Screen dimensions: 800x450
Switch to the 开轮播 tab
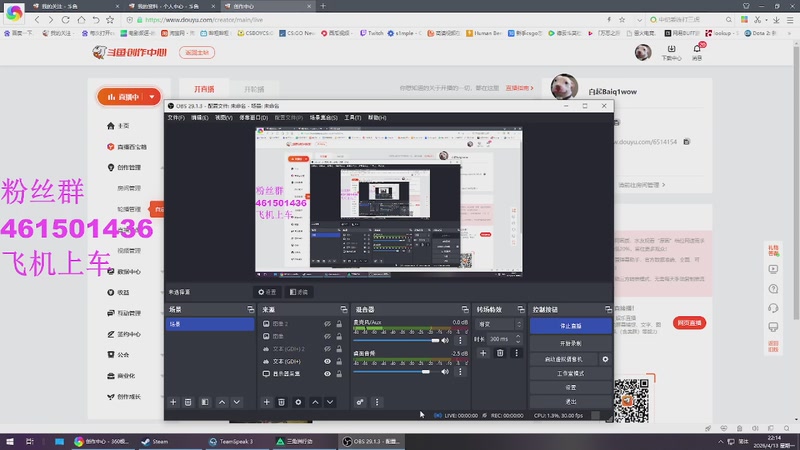click(x=254, y=89)
